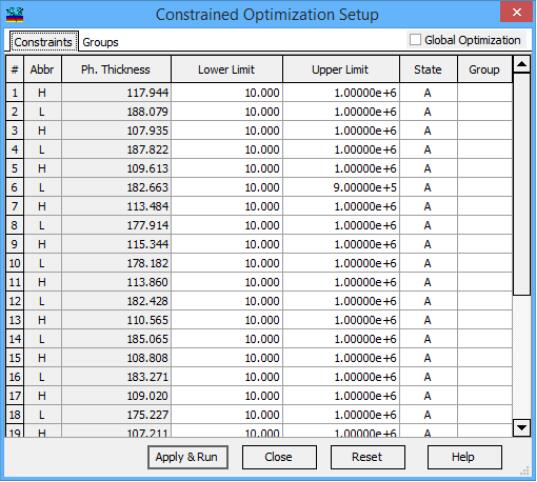Click the Group cell of layer 8
The image size is (537, 482).
click(x=485, y=225)
